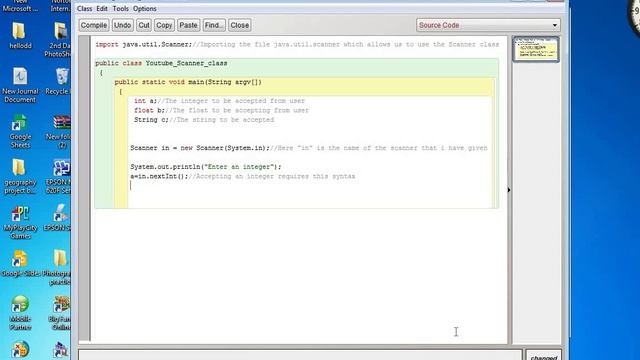Click the System.out.println Enter an integer line
The image size is (640, 360).
click(x=206, y=167)
